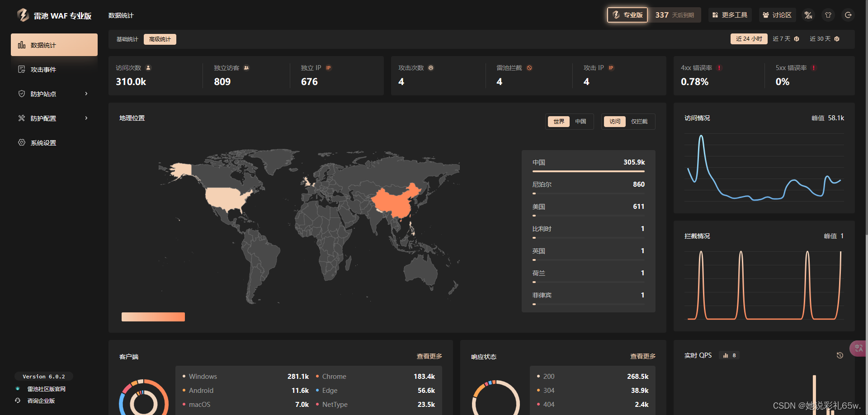Click the language switch icon in header
This screenshot has width=868, height=415.
click(808, 15)
